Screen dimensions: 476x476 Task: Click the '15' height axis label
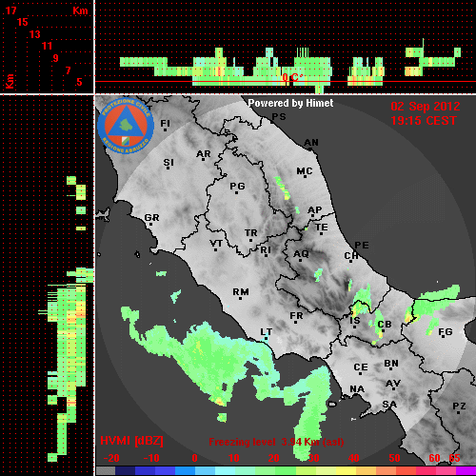(23, 22)
